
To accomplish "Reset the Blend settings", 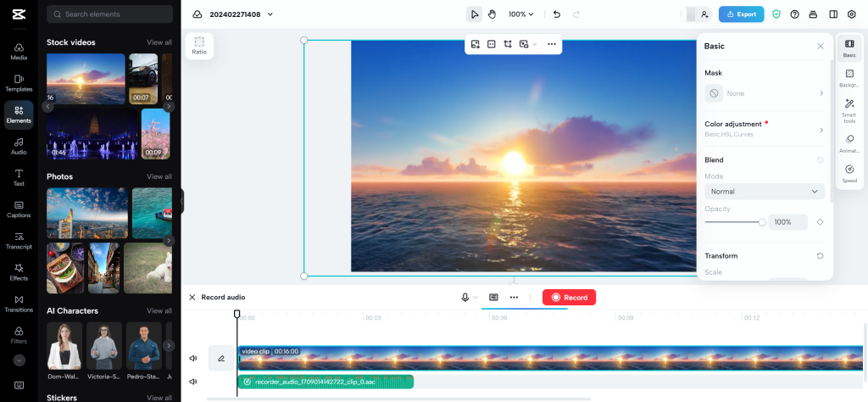I will coord(820,160).
